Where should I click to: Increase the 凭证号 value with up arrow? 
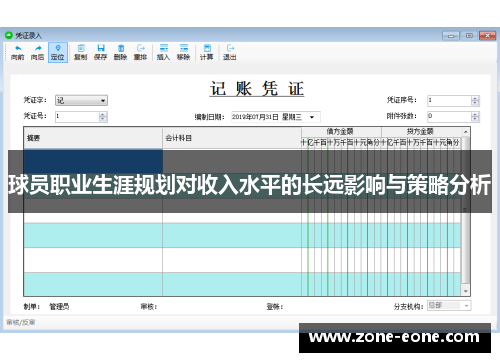tap(103, 114)
